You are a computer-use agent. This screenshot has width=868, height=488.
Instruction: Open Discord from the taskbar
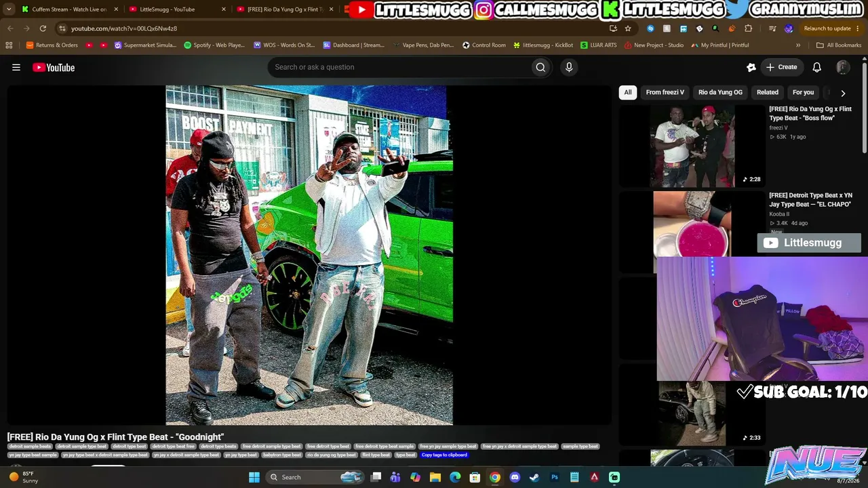[515, 477]
